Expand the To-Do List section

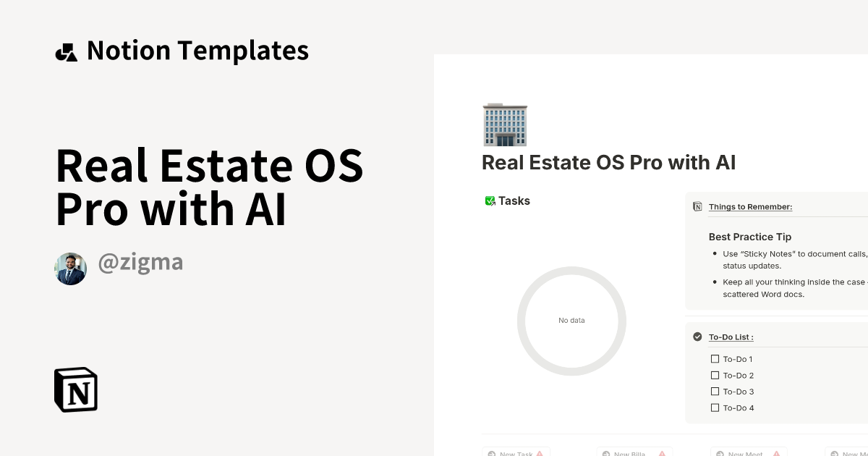pos(731,337)
